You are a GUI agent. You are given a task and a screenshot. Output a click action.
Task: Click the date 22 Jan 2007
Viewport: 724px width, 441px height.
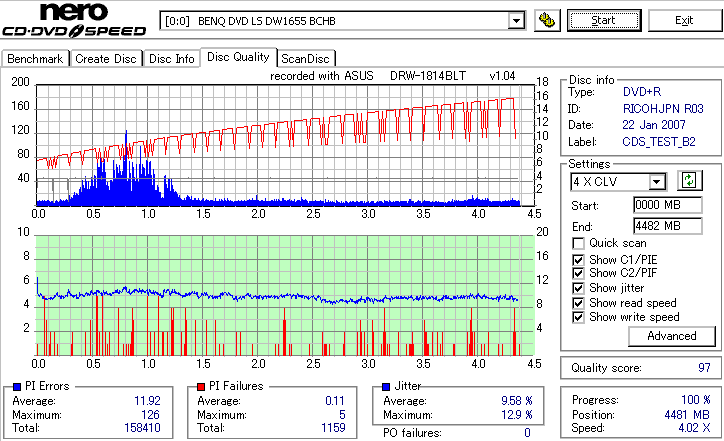(654, 125)
